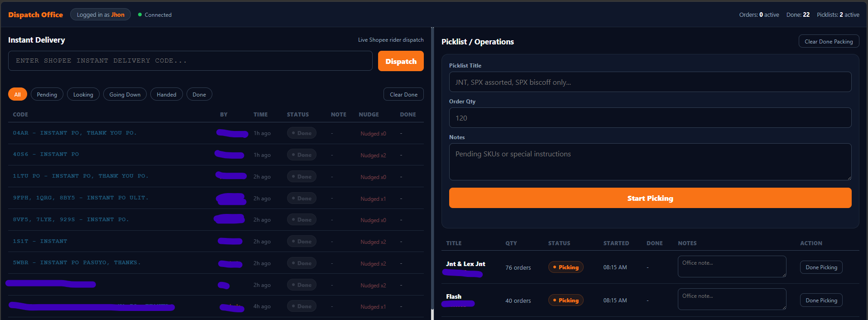The width and height of the screenshot is (868, 320).
Task: Start Picking with the orange button
Action: pos(650,198)
